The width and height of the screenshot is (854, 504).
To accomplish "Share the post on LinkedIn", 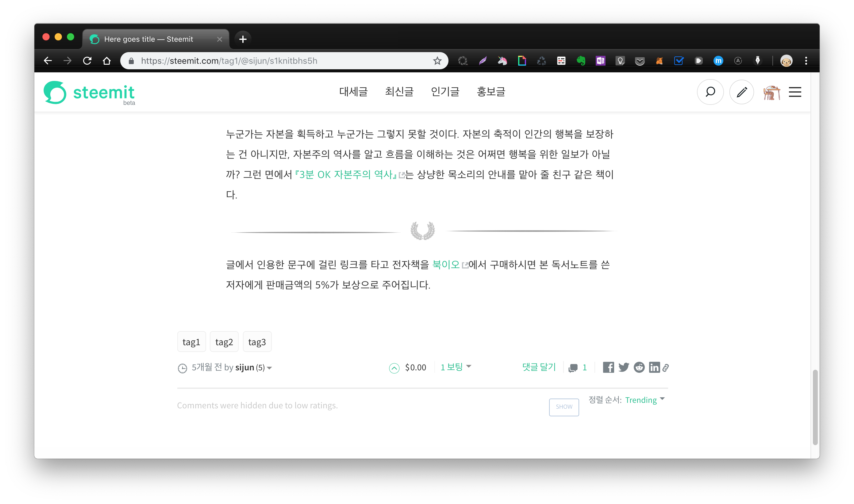I will [654, 368].
